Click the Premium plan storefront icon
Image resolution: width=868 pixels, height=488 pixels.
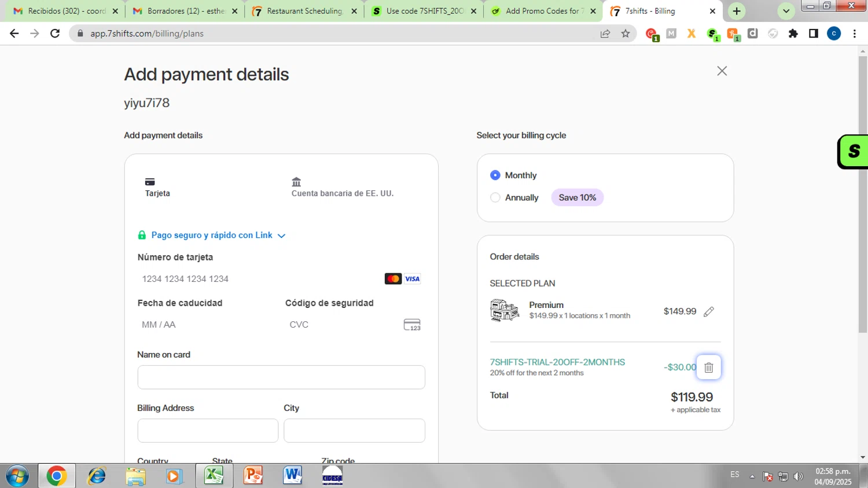click(505, 310)
